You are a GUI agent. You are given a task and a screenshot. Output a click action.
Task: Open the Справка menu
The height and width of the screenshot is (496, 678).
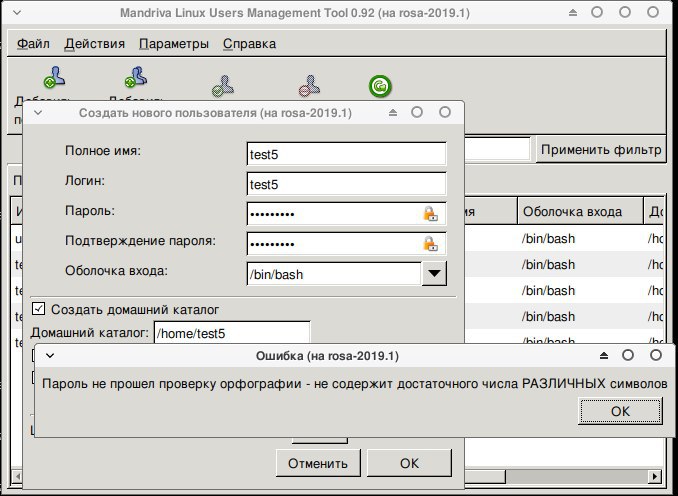pyautogui.click(x=249, y=44)
